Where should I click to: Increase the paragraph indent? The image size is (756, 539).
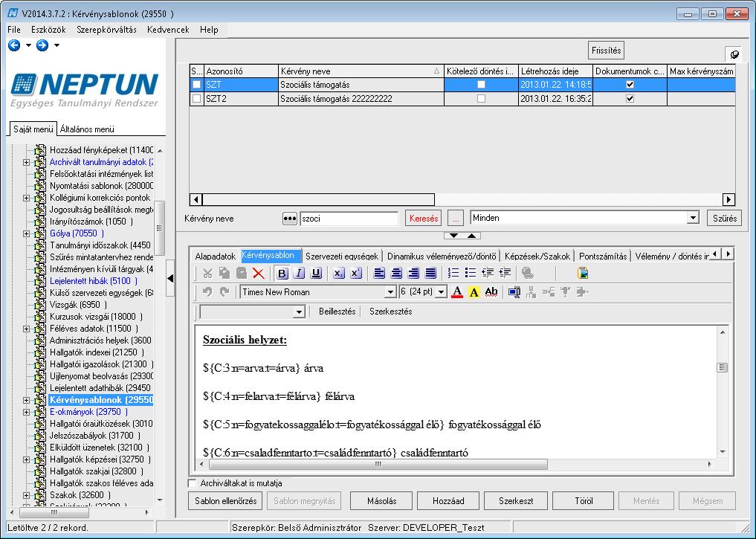coord(505,274)
